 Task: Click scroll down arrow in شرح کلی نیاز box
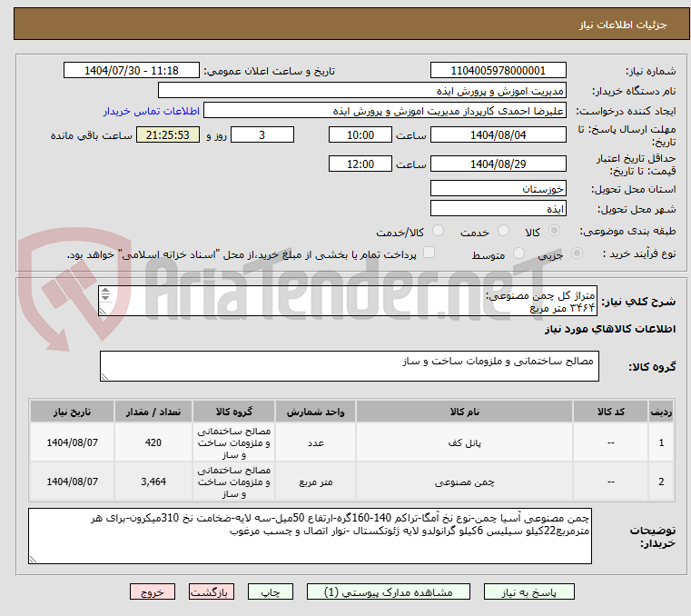105,298
